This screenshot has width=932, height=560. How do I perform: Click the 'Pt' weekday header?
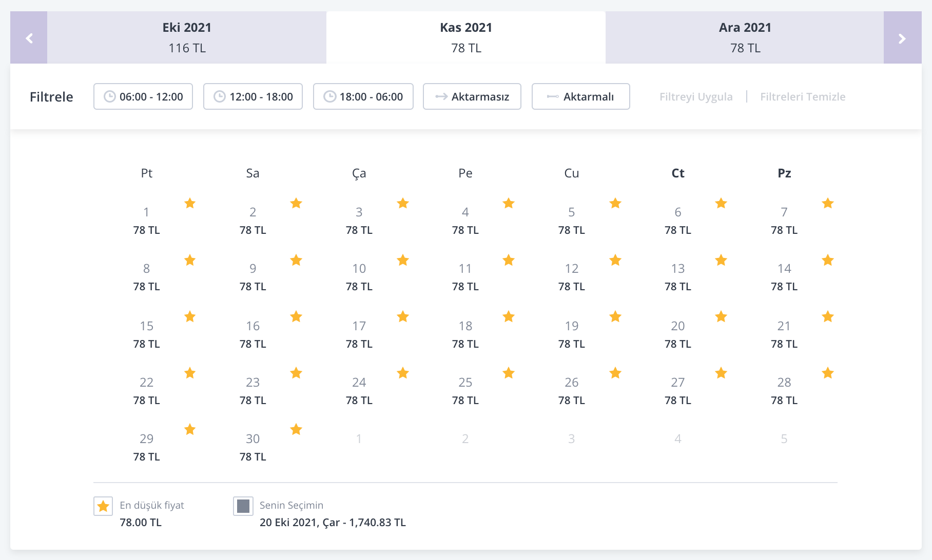147,173
